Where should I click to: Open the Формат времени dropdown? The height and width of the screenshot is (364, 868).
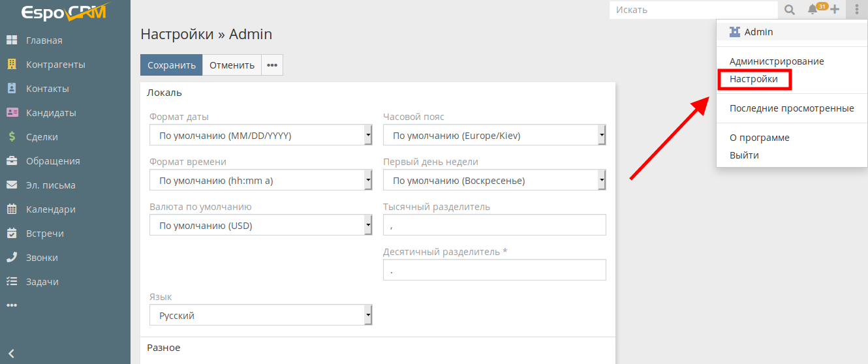click(261, 181)
